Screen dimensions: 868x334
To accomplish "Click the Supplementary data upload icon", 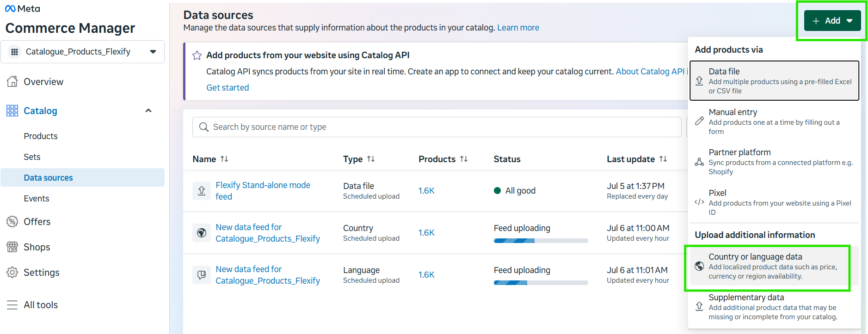I will point(700,307).
